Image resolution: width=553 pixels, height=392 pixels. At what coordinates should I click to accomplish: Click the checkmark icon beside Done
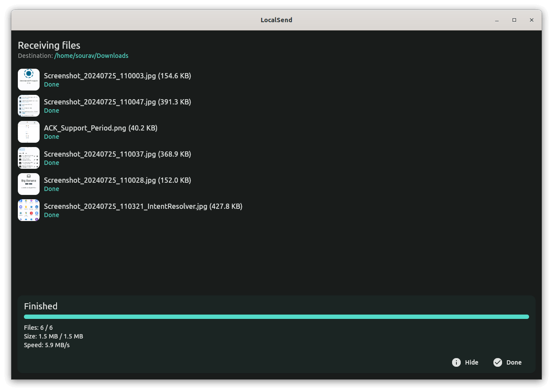point(497,362)
